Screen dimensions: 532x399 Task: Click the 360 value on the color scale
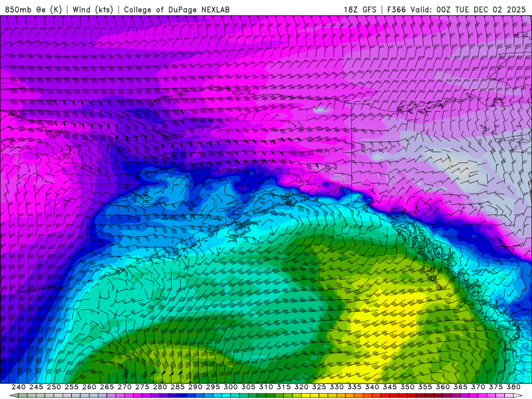[443, 387]
